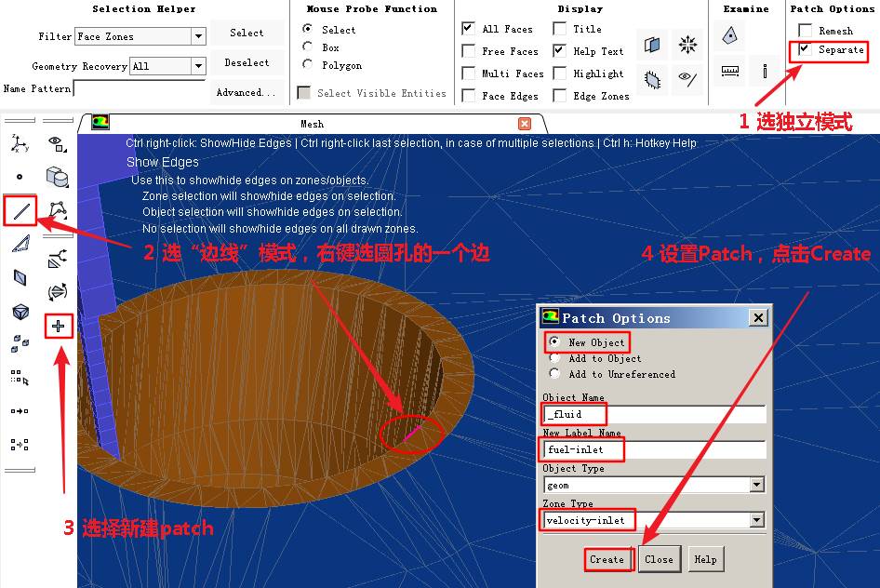
Task: Open the polygon loop selection tool
Action: [x=58, y=210]
